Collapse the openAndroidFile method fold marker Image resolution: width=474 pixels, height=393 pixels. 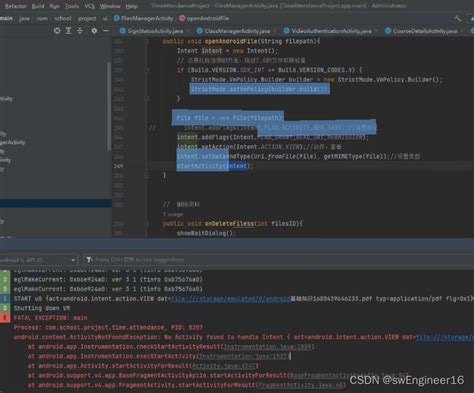pyautogui.click(x=146, y=41)
